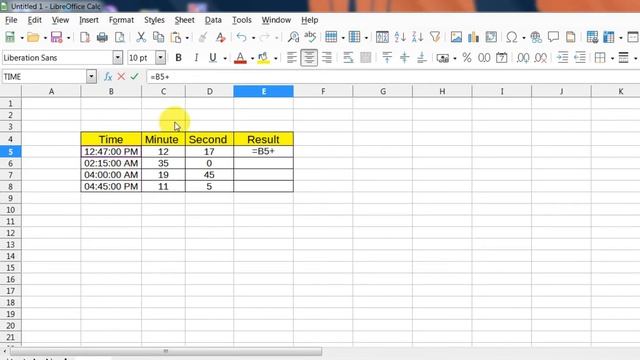Click the Minute value 35 cell
Image resolution: width=640 pixels, height=360 pixels.
(x=163, y=163)
